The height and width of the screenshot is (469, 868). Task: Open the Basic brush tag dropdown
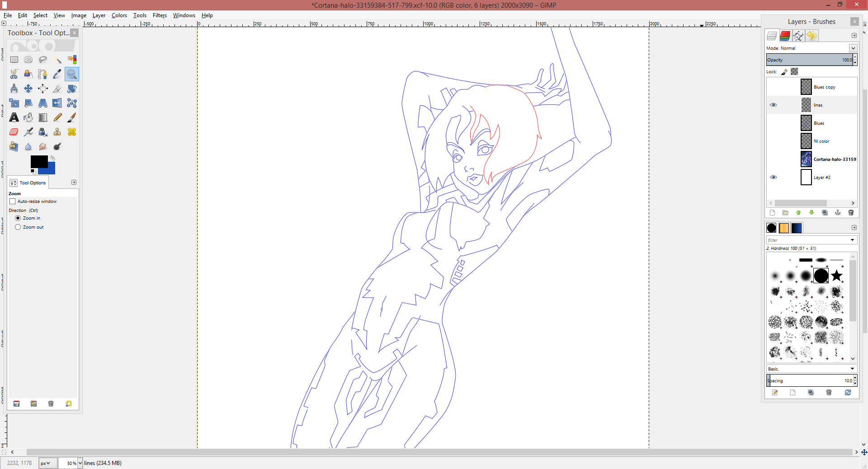click(x=852, y=369)
